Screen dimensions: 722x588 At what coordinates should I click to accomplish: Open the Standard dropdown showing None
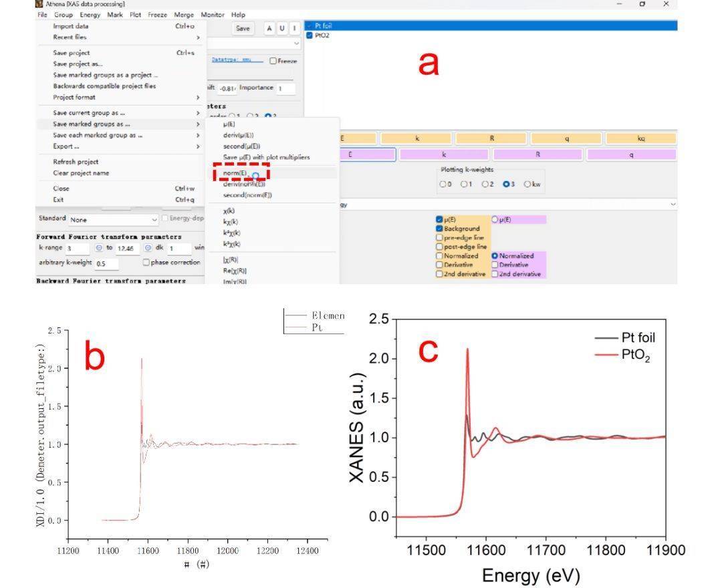pyautogui.click(x=115, y=219)
